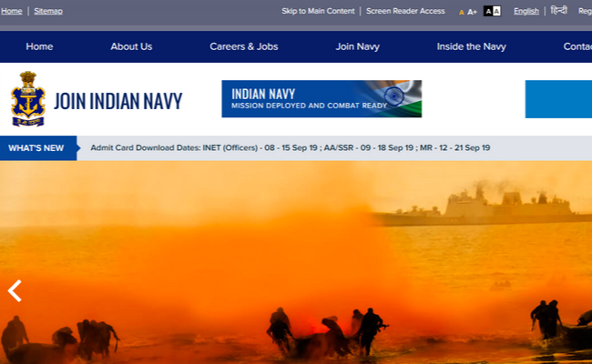This screenshot has height=364, width=592.
Task: Switch to light contrast white A icon
Action: pos(496,11)
